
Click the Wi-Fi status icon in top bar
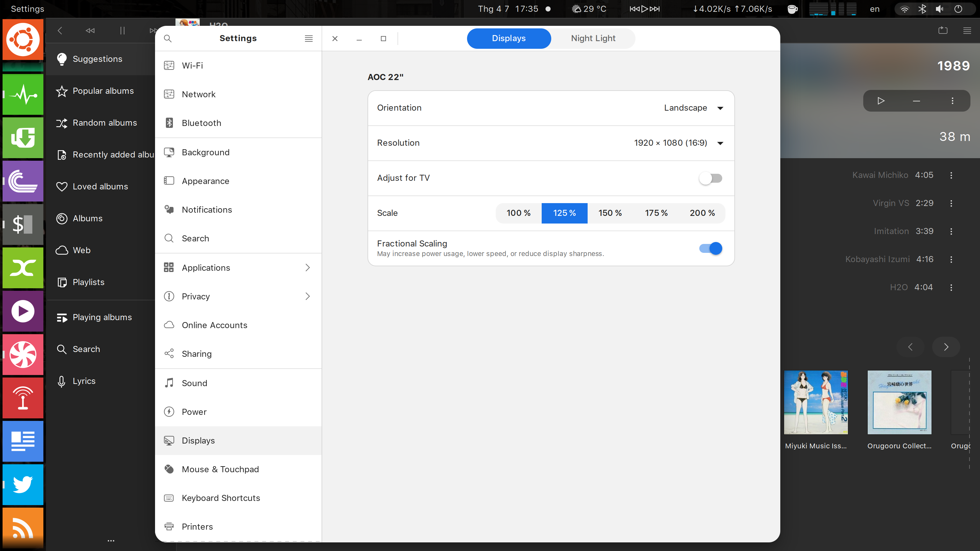(905, 9)
